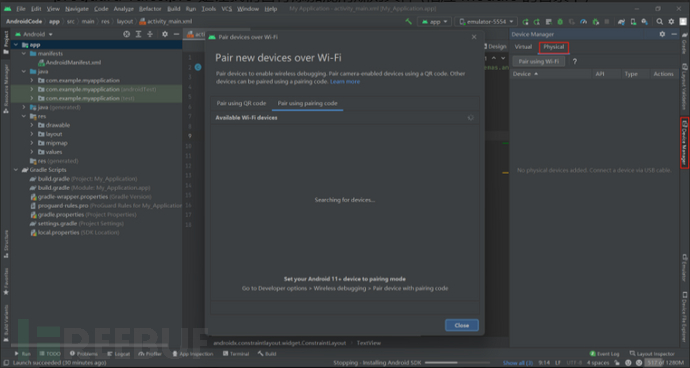Click Collapse All in Project panel header

(150, 34)
